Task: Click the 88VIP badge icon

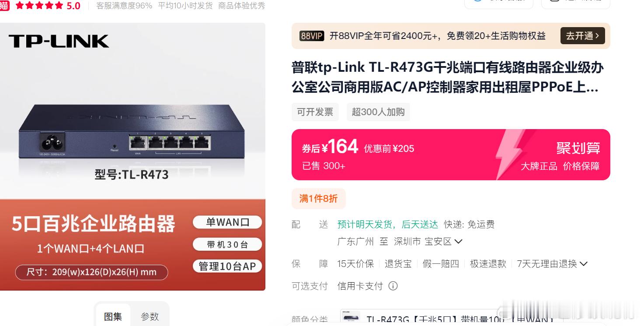Action: pos(312,36)
